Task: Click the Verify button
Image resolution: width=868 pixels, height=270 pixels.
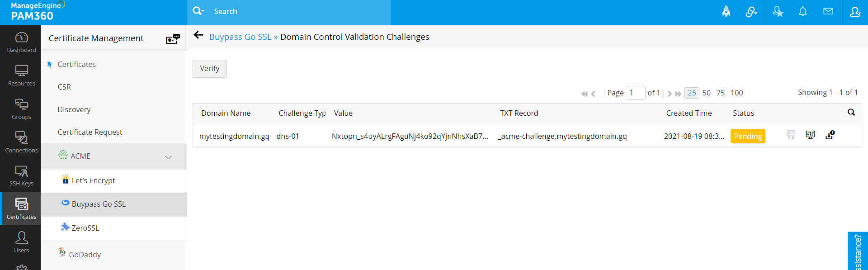Action: coord(210,69)
